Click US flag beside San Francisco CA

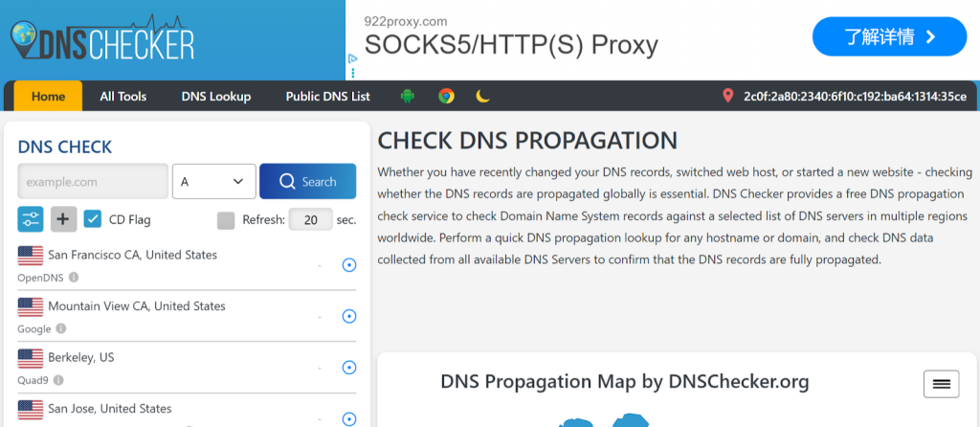coord(30,256)
